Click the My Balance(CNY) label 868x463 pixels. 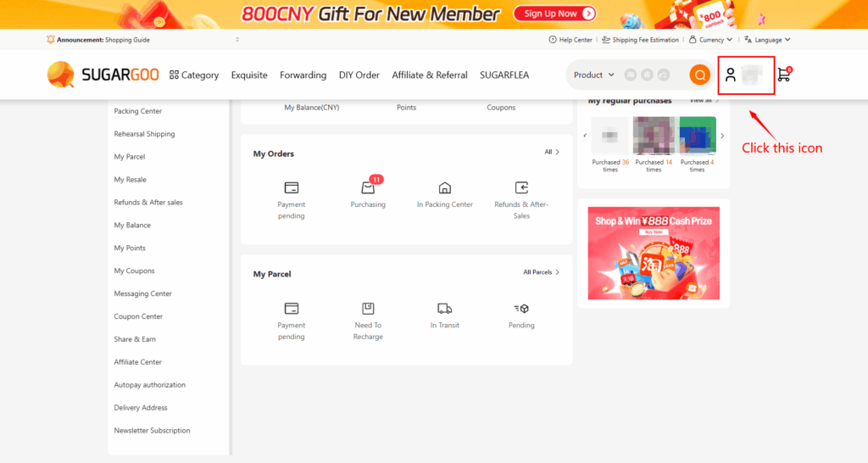(x=312, y=108)
